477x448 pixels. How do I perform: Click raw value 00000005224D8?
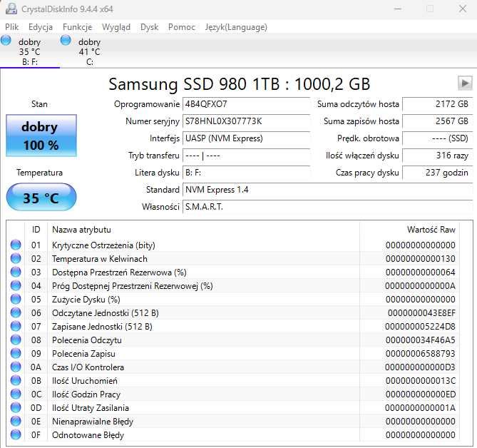(x=420, y=327)
